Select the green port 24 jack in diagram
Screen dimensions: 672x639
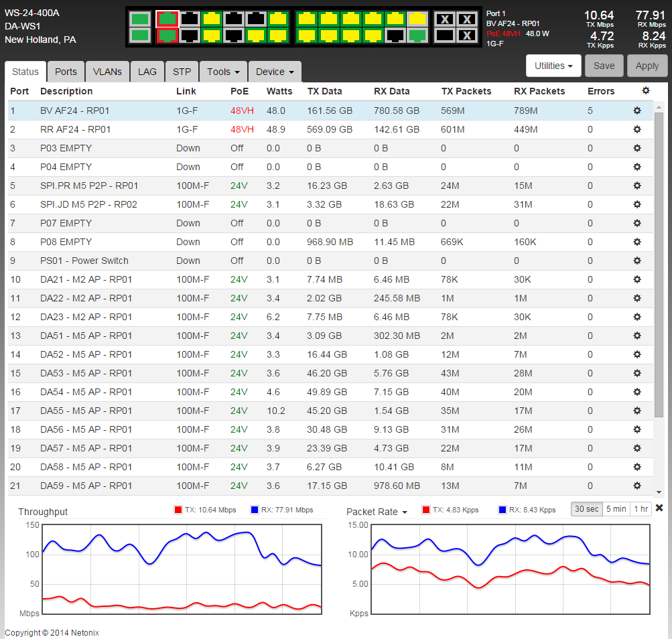[417, 35]
